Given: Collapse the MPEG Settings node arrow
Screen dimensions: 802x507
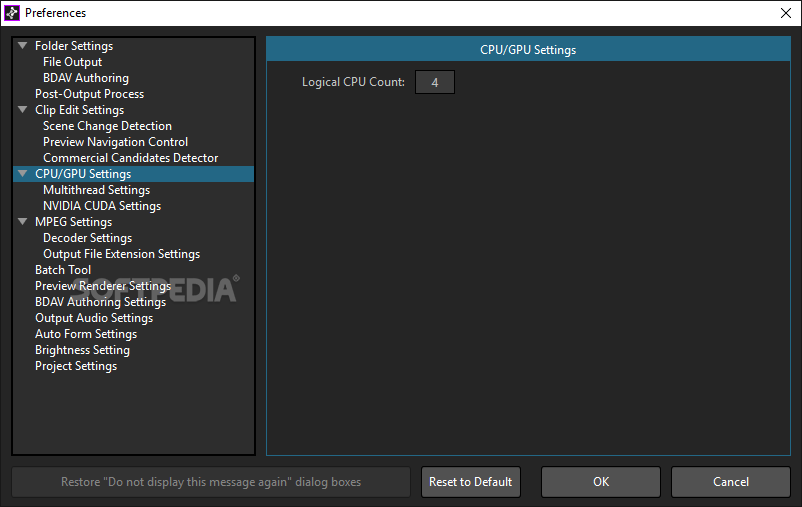Looking at the screenshot, I should click(23, 222).
